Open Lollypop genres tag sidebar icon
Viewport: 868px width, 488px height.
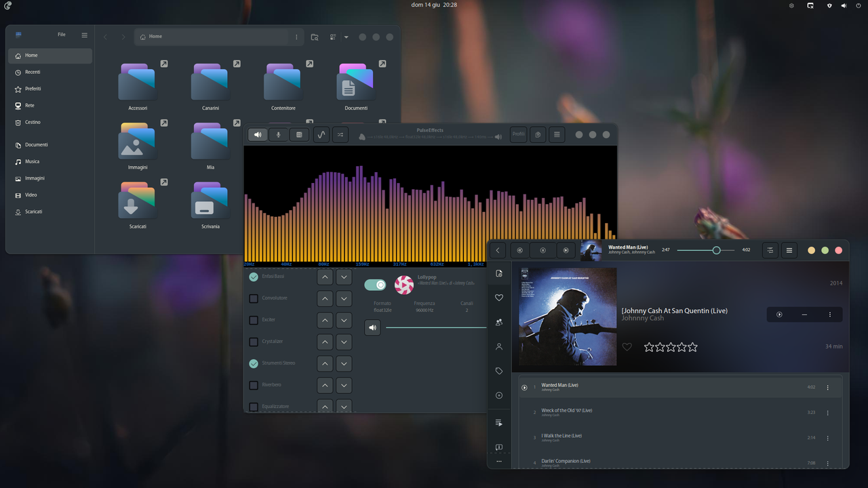[x=499, y=371]
